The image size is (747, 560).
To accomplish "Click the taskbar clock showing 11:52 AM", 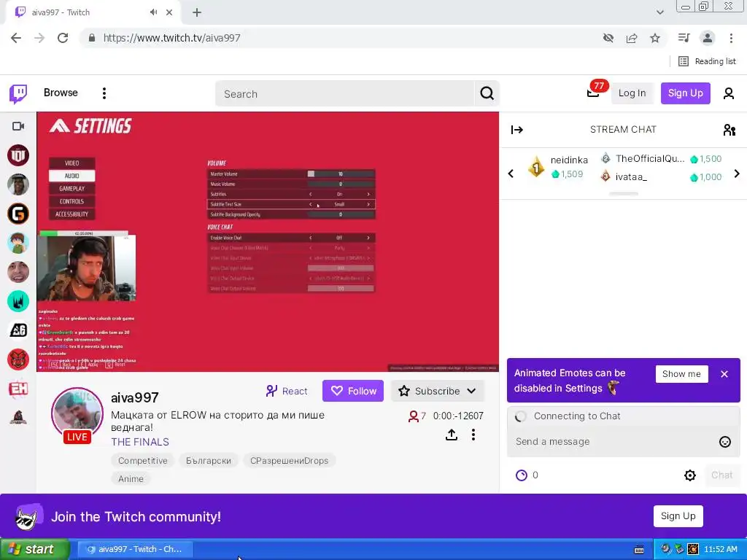I will (x=720, y=550).
